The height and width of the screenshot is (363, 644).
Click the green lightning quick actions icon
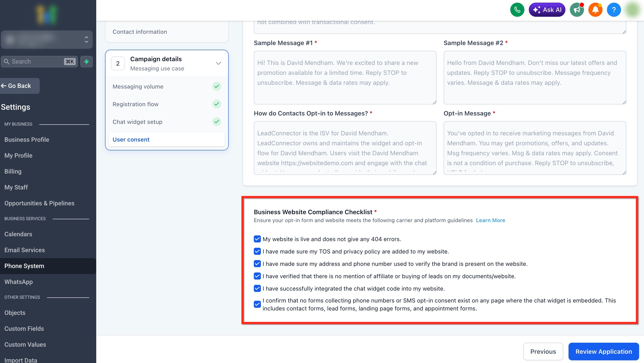(87, 62)
